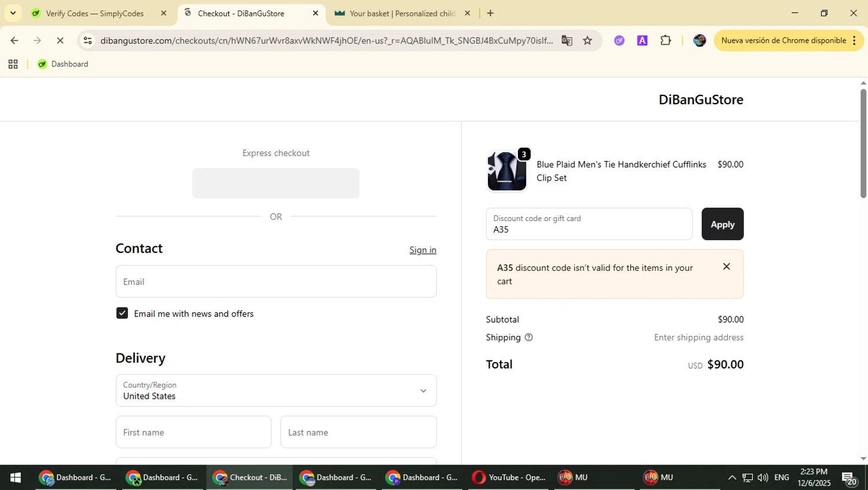Click the discount code input field

(x=589, y=224)
